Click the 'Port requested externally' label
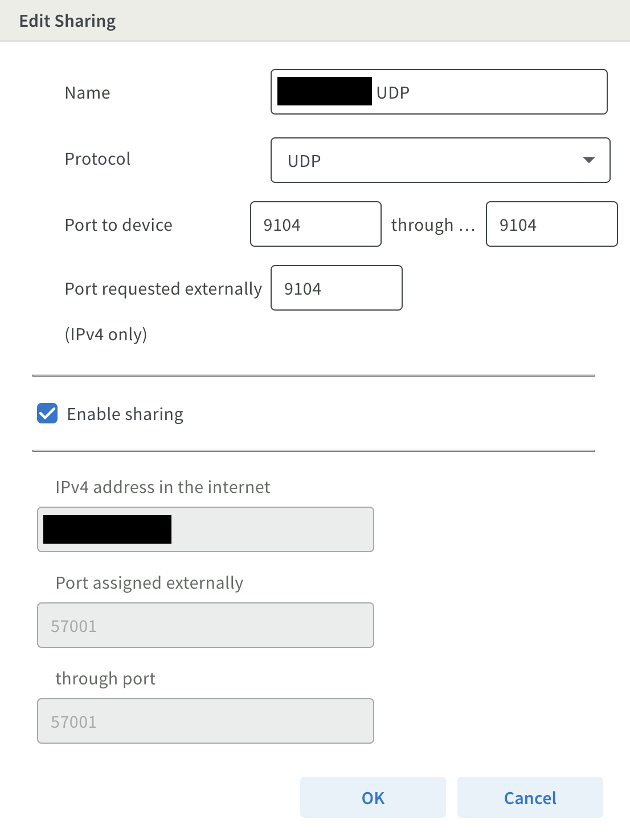The width and height of the screenshot is (630, 840). (x=163, y=289)
